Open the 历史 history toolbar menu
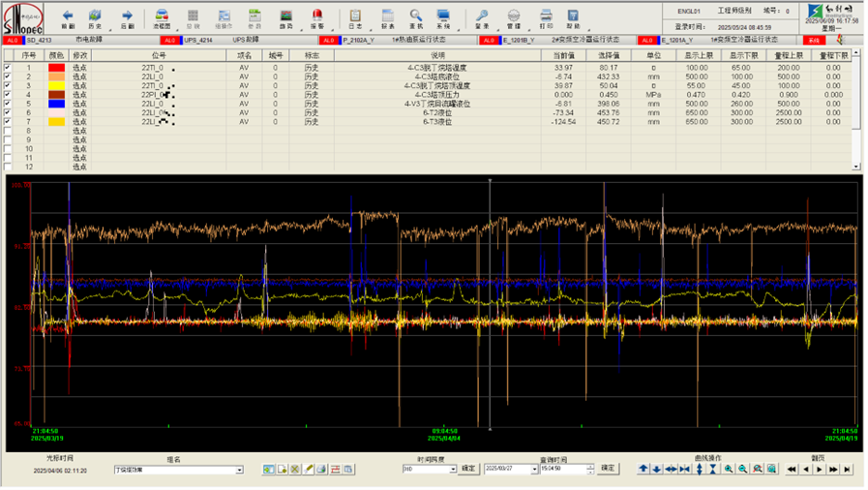The width and height of the screenshot is (868, 490). pyautogui.click(x=95, y=17)
